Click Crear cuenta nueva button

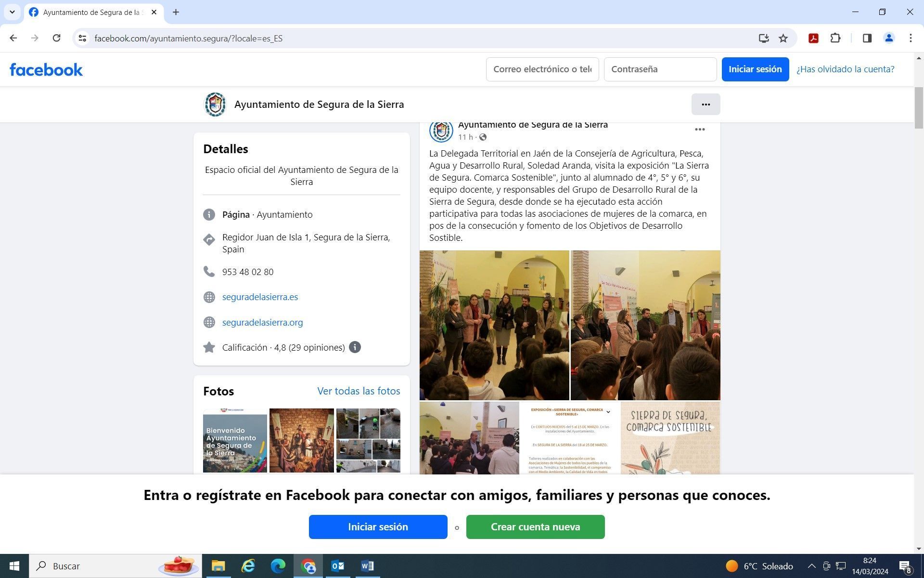(x=535, y=527)
